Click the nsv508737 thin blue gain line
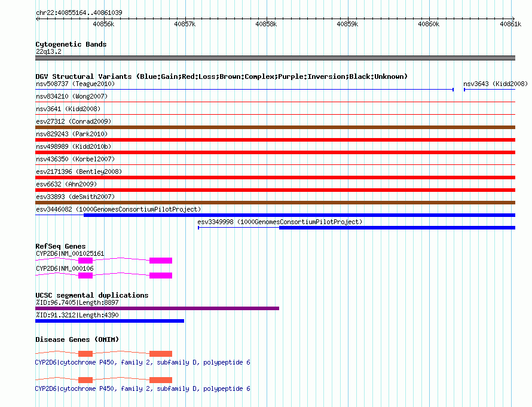Image resolution: width=532 pixels, height=407 pixels. (244, 90)
